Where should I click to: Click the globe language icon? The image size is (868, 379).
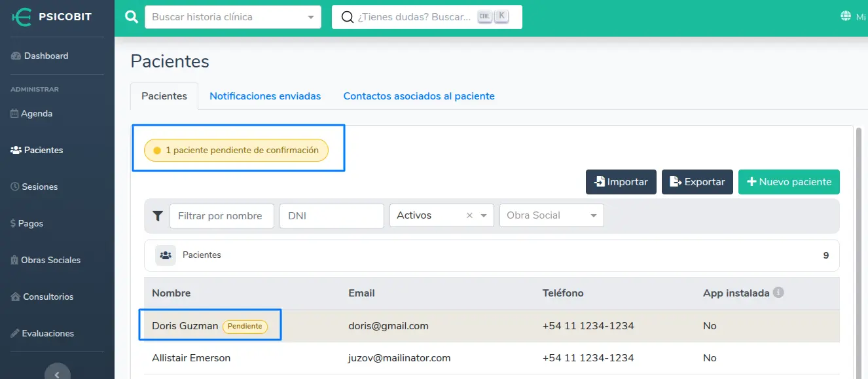click(x=846, y=16)
